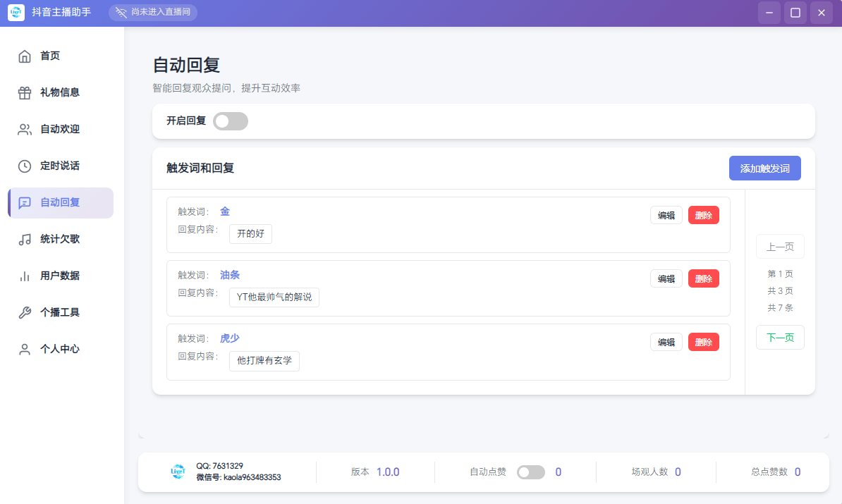Click the circular logo icon in the footer
Viewport: 842px width, 504px height.
pyautogui.click(x=177, y=472)
